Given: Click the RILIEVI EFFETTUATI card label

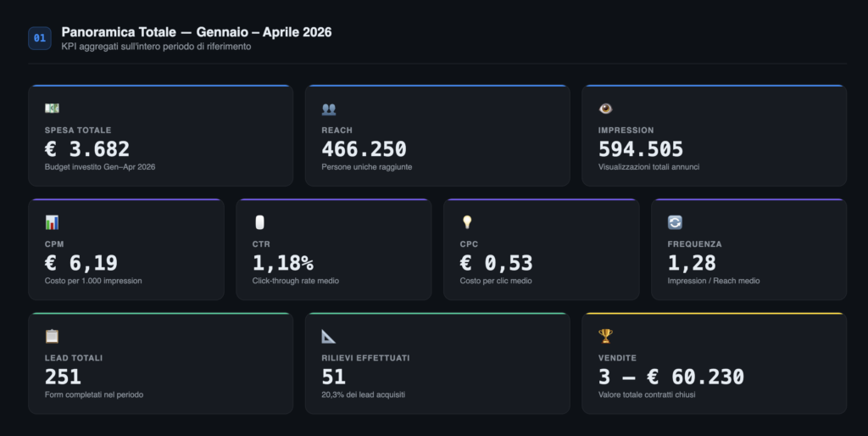Looking at the screenshot, I should 366,358.
